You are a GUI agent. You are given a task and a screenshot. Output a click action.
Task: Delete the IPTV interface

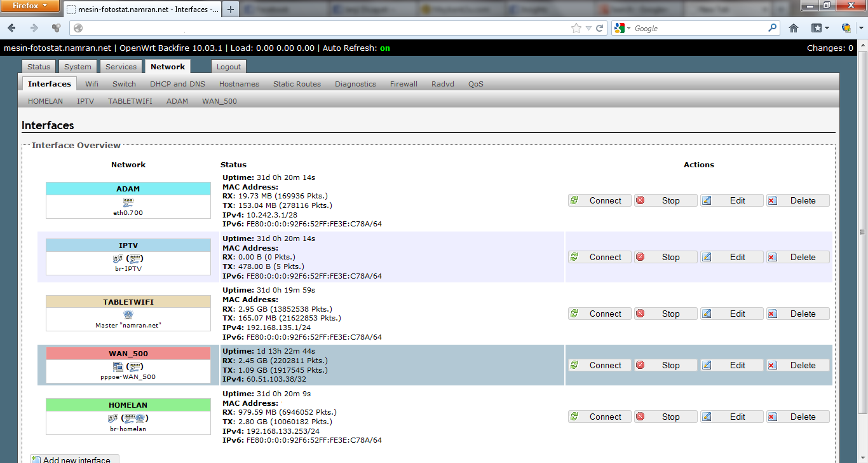[797, 257]
